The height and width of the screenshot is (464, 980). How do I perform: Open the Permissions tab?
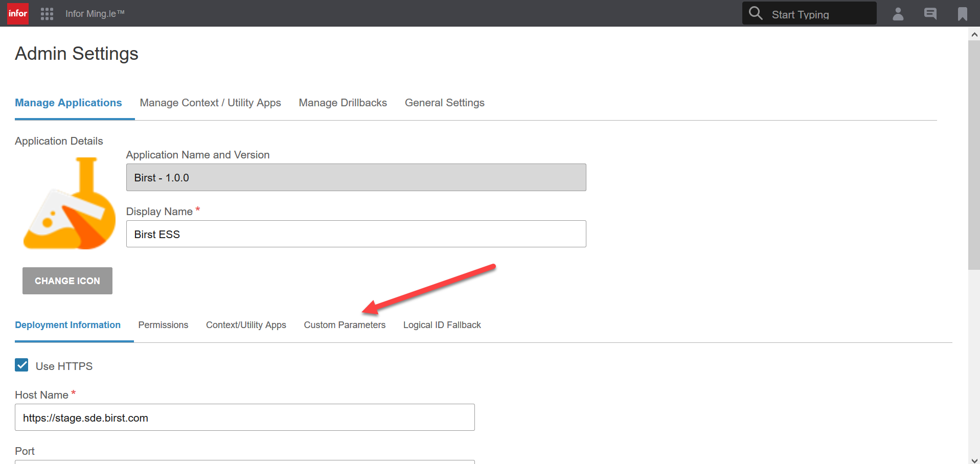click(x=163, y=325)
